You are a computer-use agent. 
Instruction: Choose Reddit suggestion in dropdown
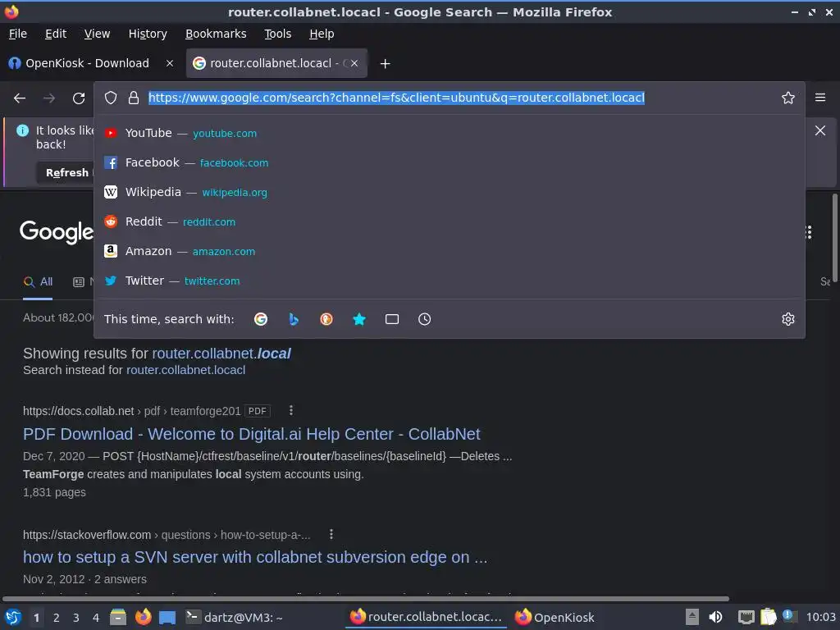[449, 221]
